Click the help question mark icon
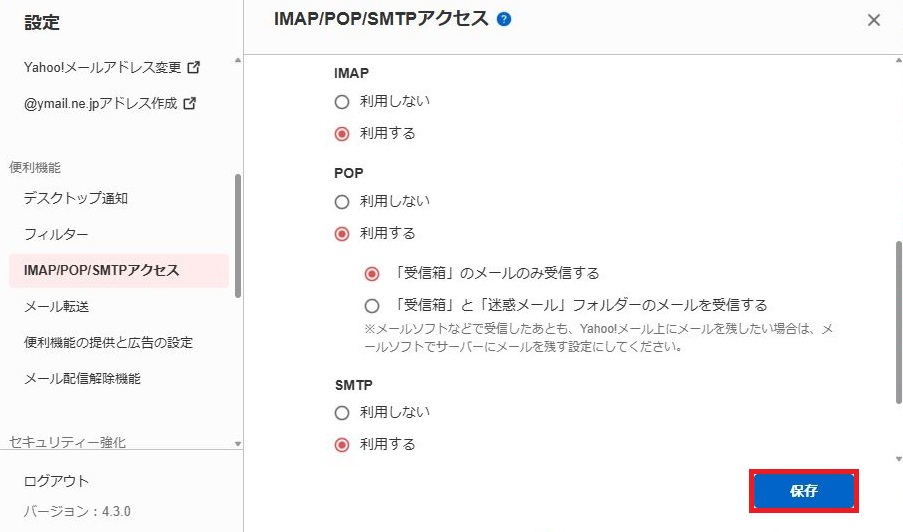This screenshot has height=532, width=903. (504, 19)
